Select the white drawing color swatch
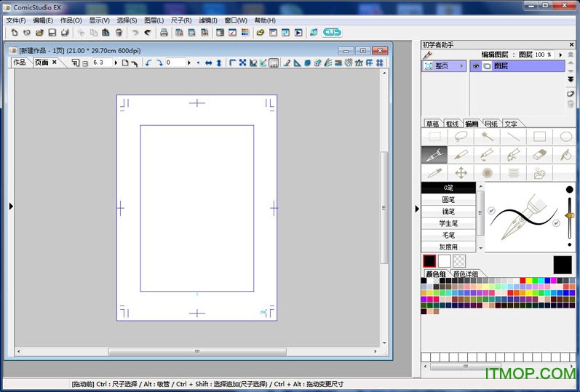 pos(444,261)
